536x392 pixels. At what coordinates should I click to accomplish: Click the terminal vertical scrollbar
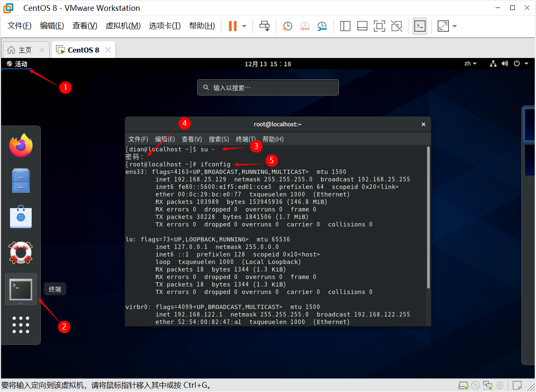428,217
